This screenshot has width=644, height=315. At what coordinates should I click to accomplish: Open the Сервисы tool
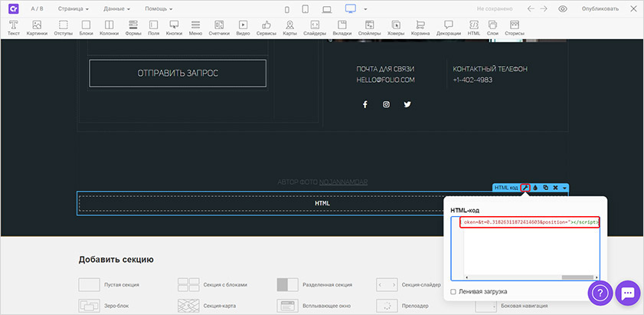[x=266, y=28]
